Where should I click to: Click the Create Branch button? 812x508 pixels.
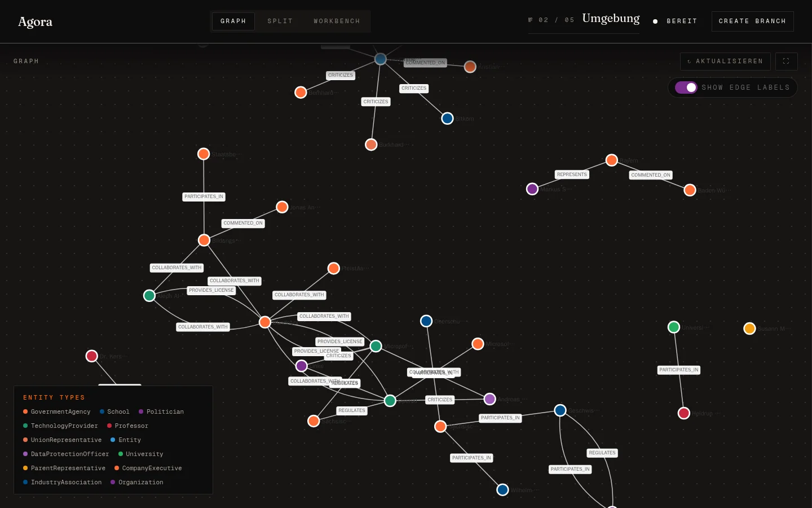(752, 21)
